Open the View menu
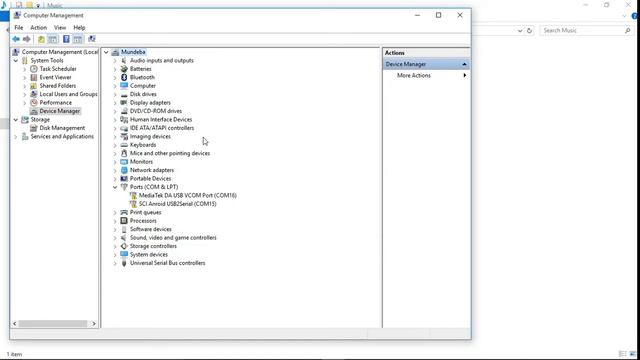The width and height of the screenshot is (640, 360). [x=60, y=27]
